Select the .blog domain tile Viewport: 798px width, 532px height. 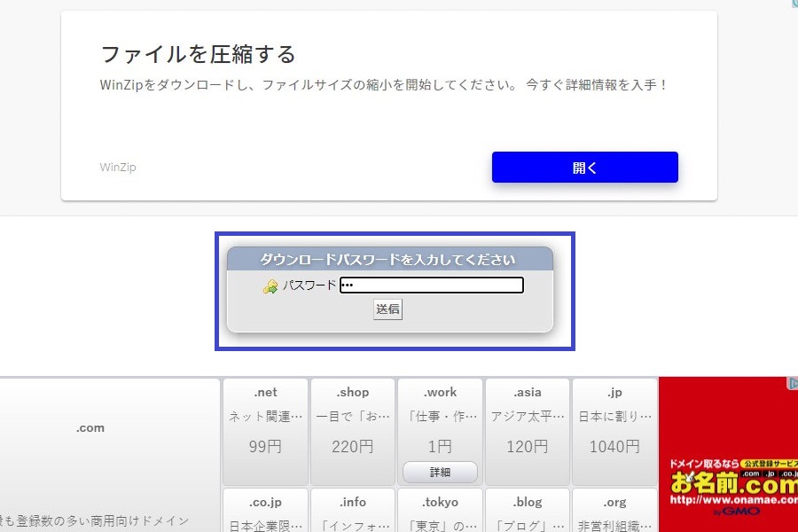pyautogui.click(x=527, y=511)
